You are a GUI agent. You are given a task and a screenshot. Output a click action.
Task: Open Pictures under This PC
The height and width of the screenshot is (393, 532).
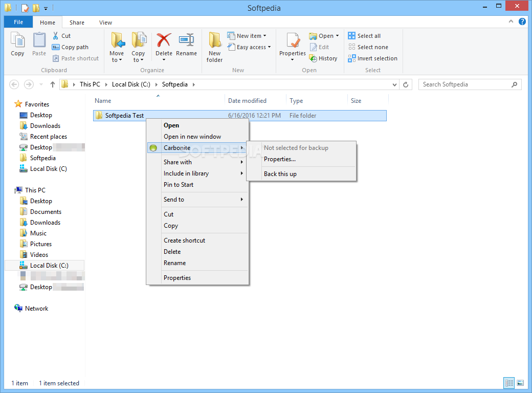[x=41, y=244]
